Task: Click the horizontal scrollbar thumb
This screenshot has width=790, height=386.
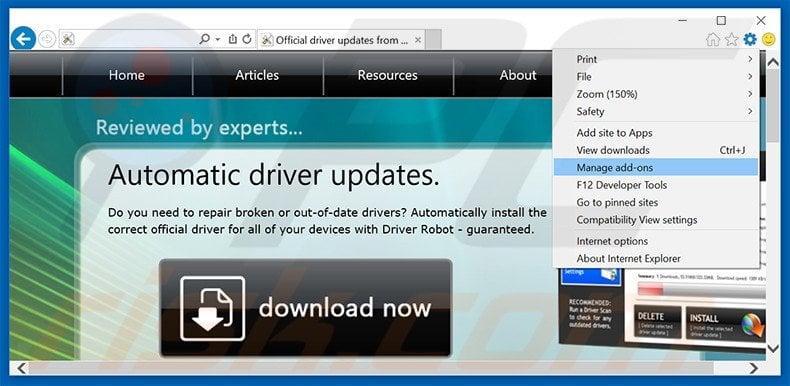Action: 370,368
